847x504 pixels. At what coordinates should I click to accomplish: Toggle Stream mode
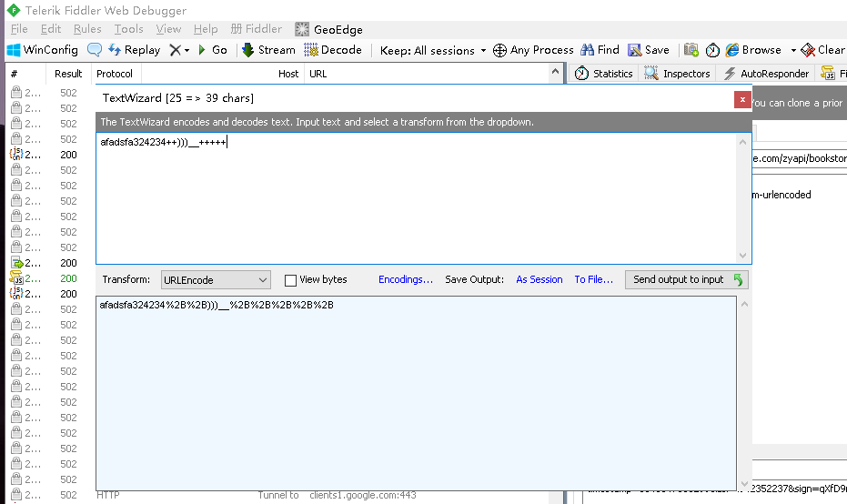click(x=268, y=50)
